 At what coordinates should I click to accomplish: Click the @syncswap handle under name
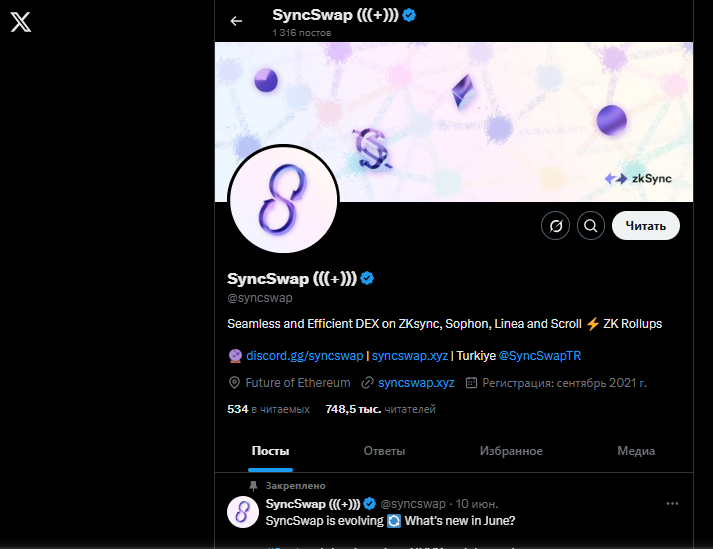(260, 298)
